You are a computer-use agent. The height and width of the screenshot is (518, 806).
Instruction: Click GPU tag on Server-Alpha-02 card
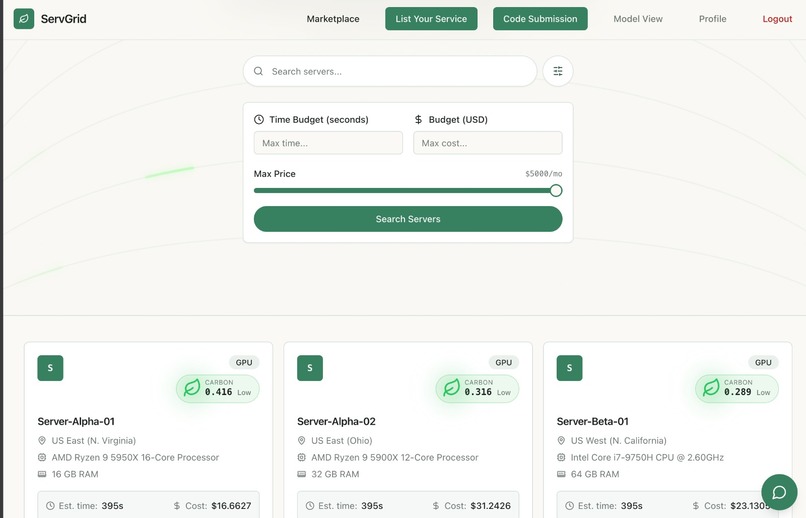504,363
